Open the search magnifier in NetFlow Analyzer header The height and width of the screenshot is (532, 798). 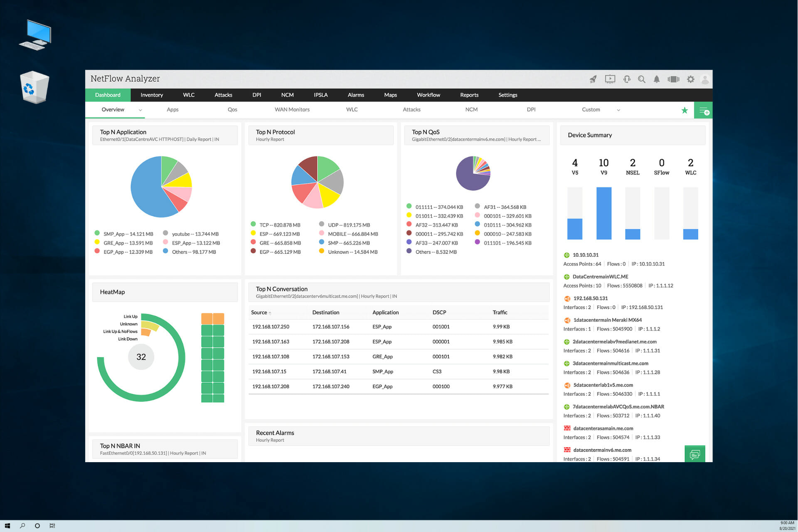[642, 79]
